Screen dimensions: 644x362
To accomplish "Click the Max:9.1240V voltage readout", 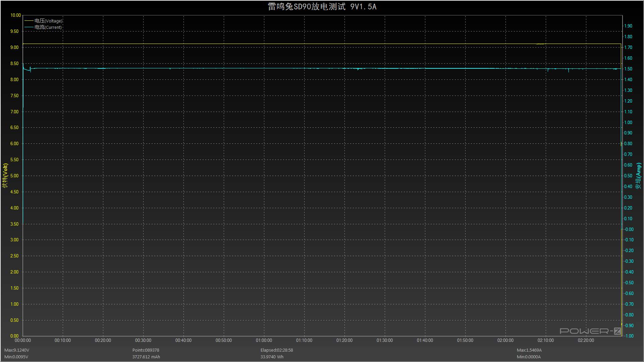I will (x=17, y=350).
